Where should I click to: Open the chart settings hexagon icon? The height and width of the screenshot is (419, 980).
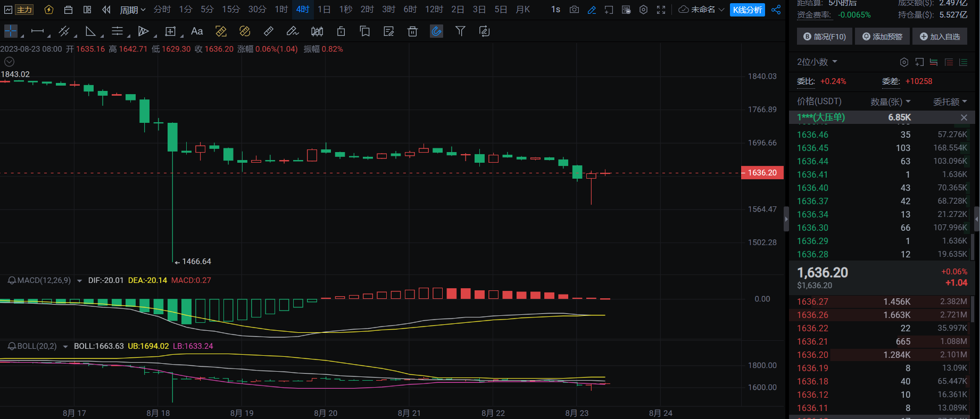click(643, 10)
